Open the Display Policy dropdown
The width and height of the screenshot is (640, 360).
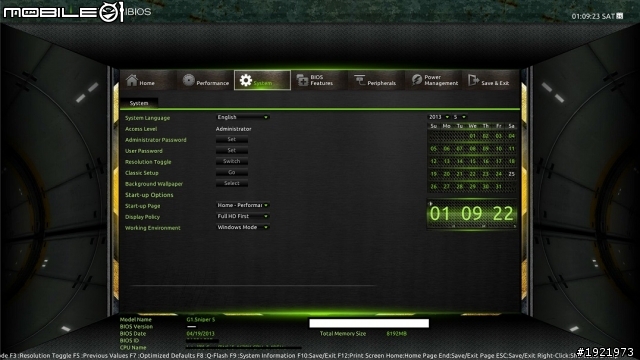pyautogui.click(x=242, y=216)
